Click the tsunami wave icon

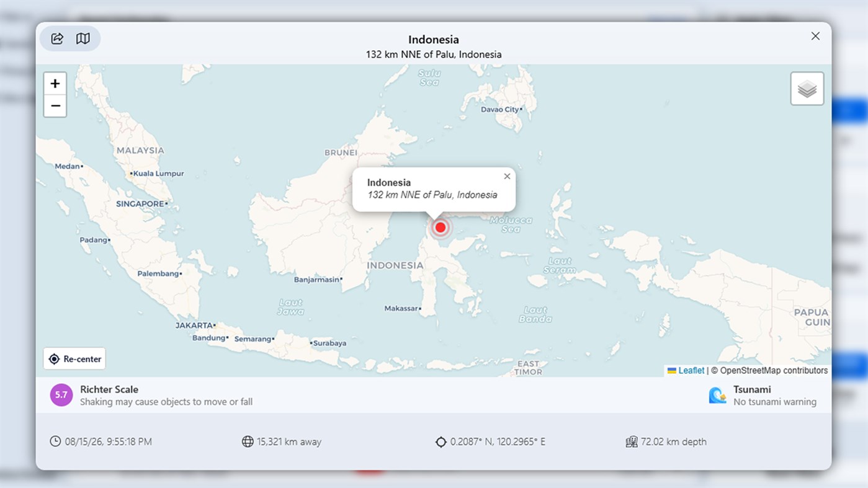718,395
